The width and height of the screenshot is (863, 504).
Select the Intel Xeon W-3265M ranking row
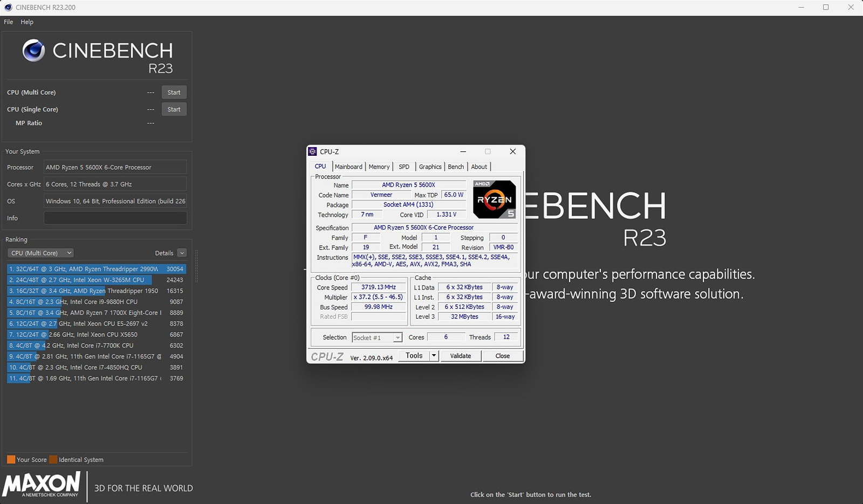(97, 280)
